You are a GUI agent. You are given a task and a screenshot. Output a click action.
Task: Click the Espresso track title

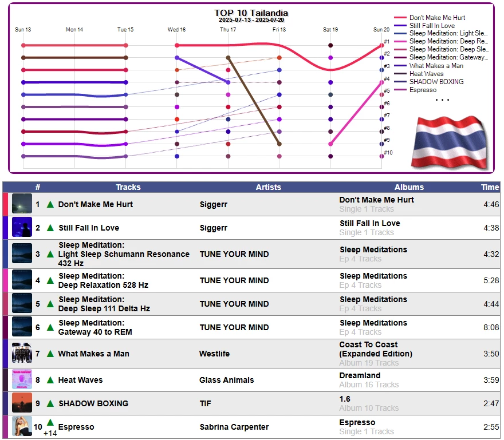(76, 427)
